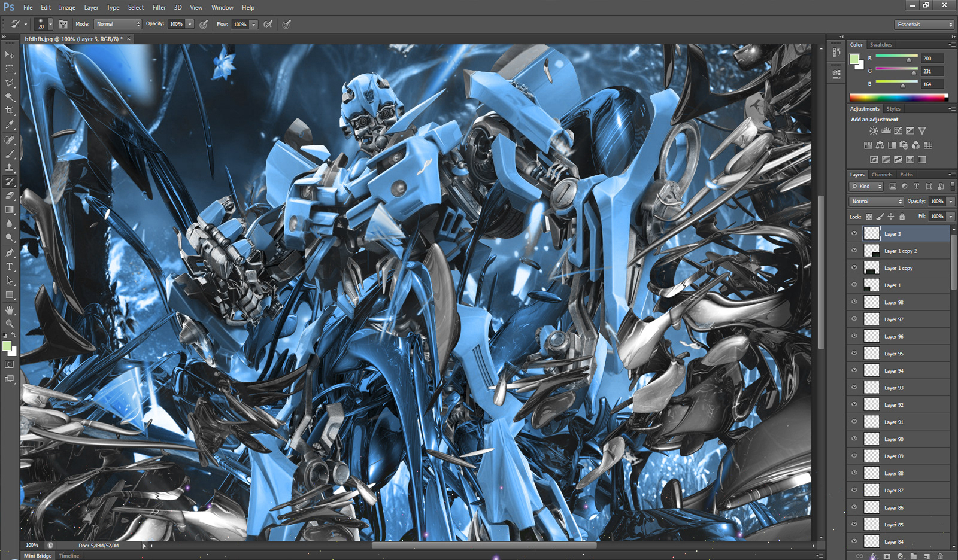Select the Brush tool in the toolbox
Screen dimensions: 958x560
[x=10, y=154]
